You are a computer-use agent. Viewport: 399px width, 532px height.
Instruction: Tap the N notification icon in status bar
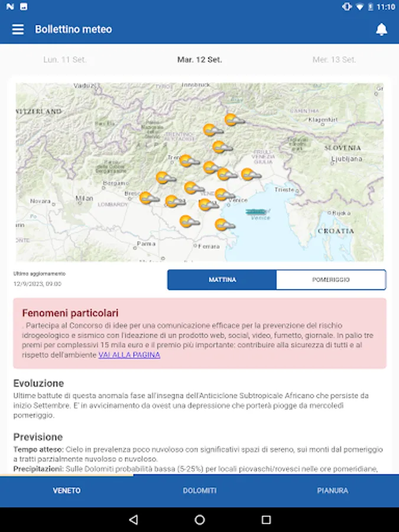coord(10,7)
